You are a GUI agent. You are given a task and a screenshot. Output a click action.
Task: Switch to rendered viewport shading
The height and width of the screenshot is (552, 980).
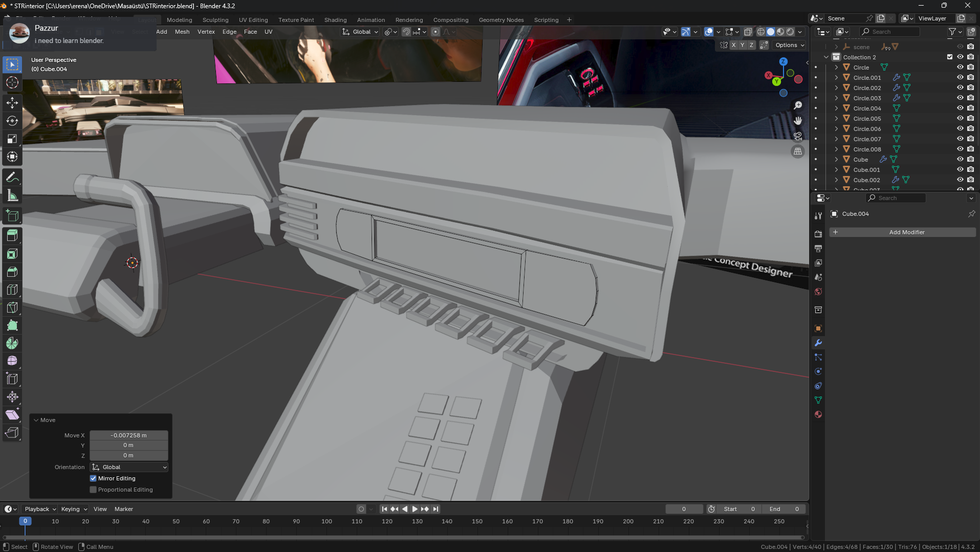[790, 32]
